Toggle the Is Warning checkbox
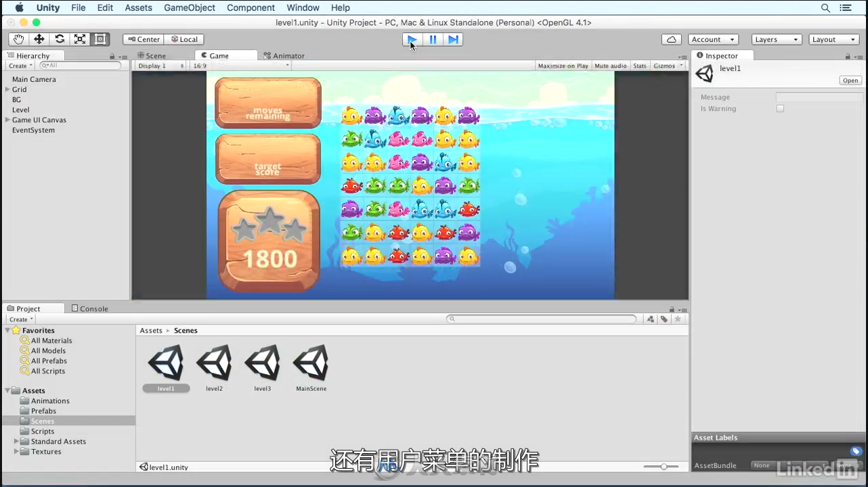The image size is (868, 487). (x=780, y=109)
